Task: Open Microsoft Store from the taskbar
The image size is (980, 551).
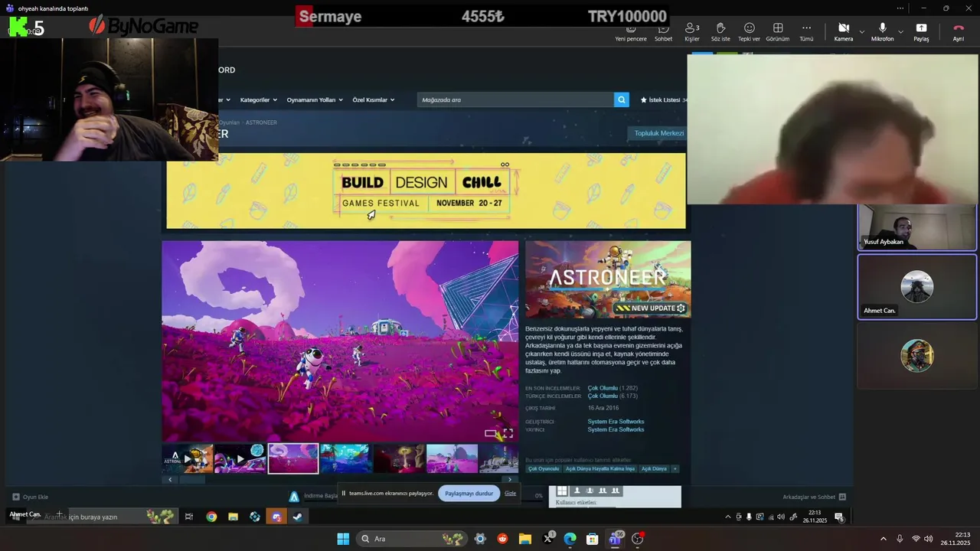Action: [x=593, y=539]
